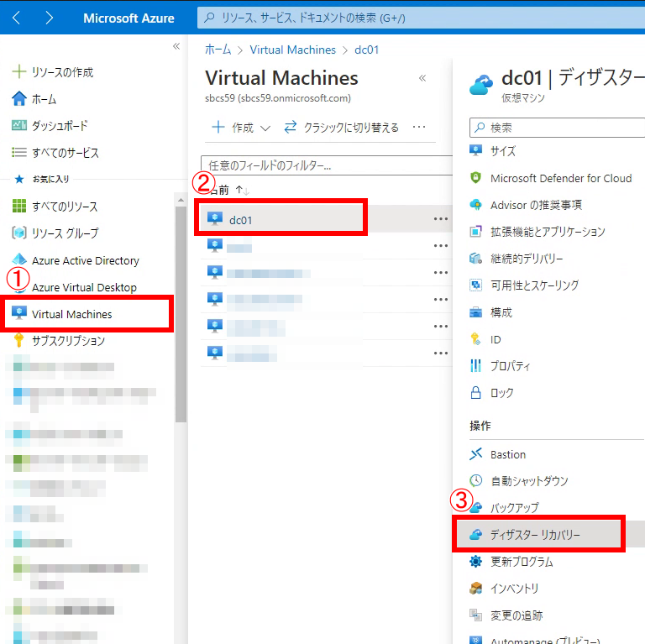Select Virtual Machines in the sidebar
The image size is (645, 644).
[x=87, y=314]
